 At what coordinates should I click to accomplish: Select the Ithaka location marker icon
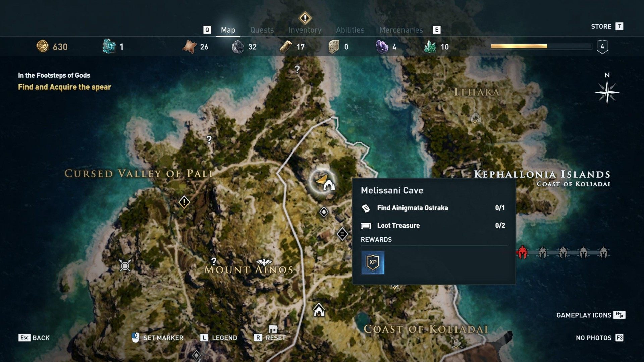[476, 118]
